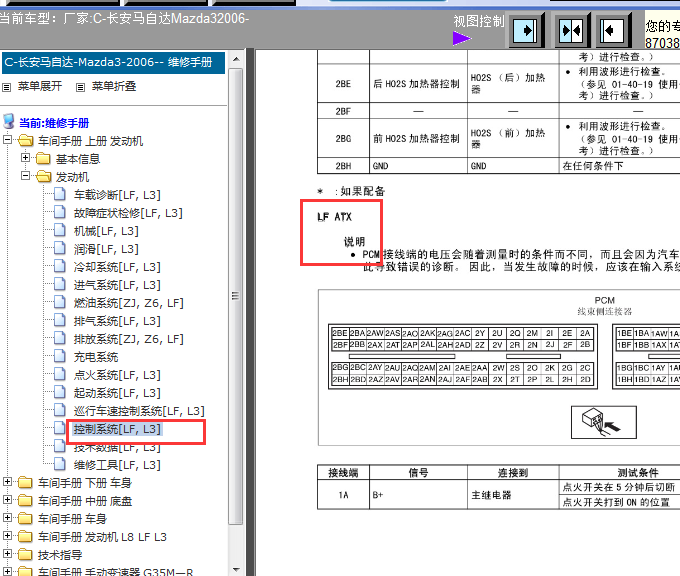Expand the 车间手册 中册 底盘 node
Viewport: 680px width, 576px height.
(7, 500)
